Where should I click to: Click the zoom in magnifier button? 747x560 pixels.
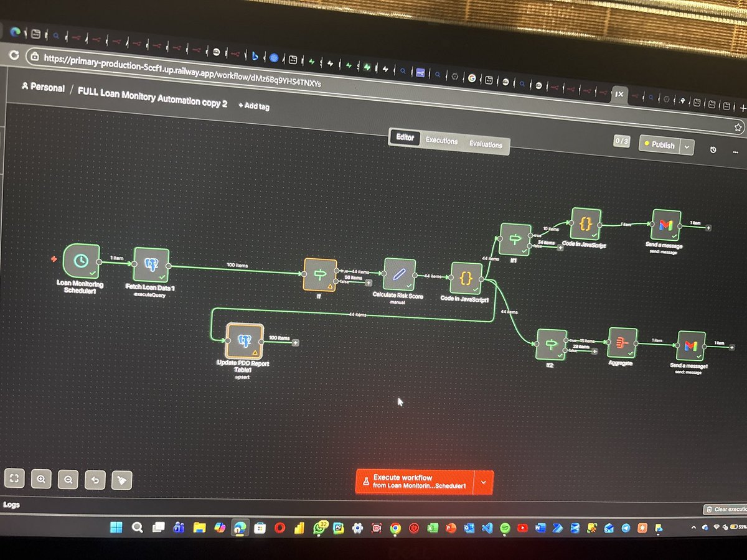pos(41,479)
